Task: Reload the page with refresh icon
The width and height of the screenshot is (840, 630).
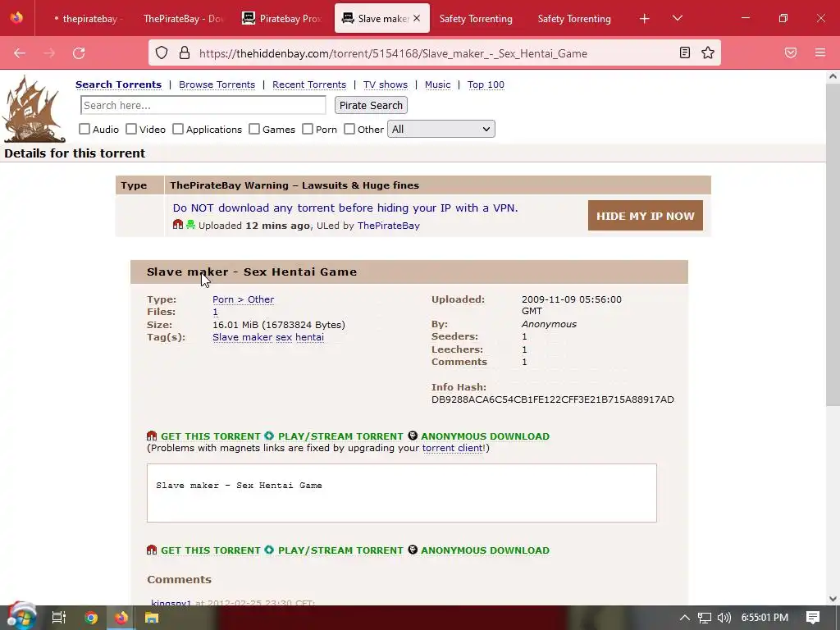Action: [79, 53]
